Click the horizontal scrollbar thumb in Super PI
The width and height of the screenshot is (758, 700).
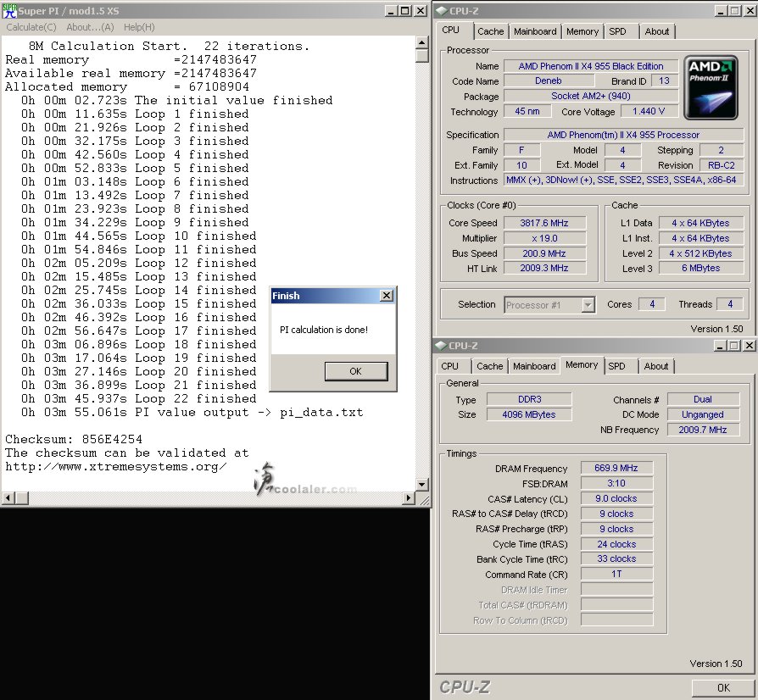pos(22,497)
